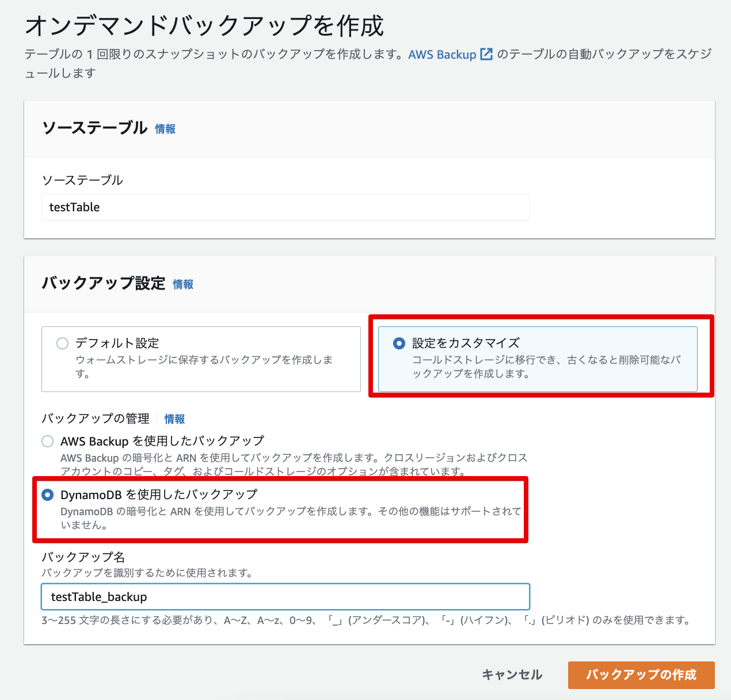Open 情報 link next to バックアップ設定 heading

(183, 284)
